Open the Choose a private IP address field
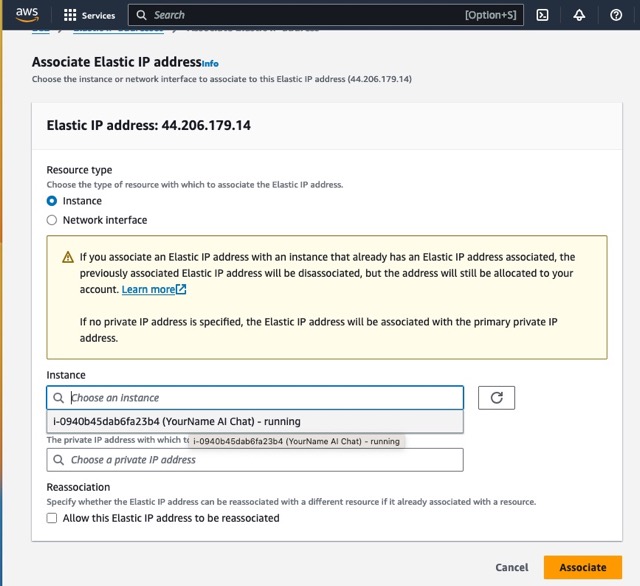Viewport: 640px width, 586px height. pyautogui.click(x=255, y=460)
